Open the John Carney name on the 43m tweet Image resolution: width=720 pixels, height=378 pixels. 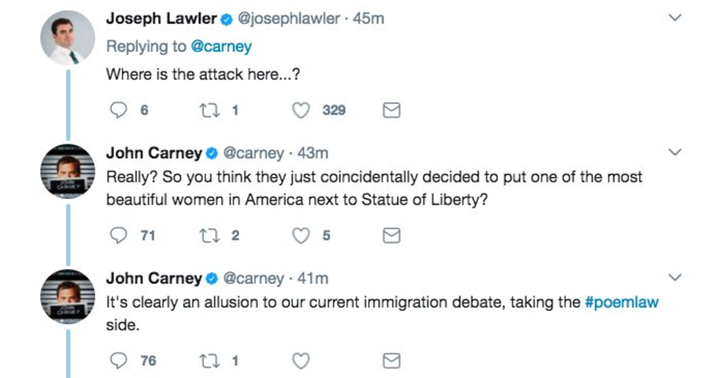point(154,152)
